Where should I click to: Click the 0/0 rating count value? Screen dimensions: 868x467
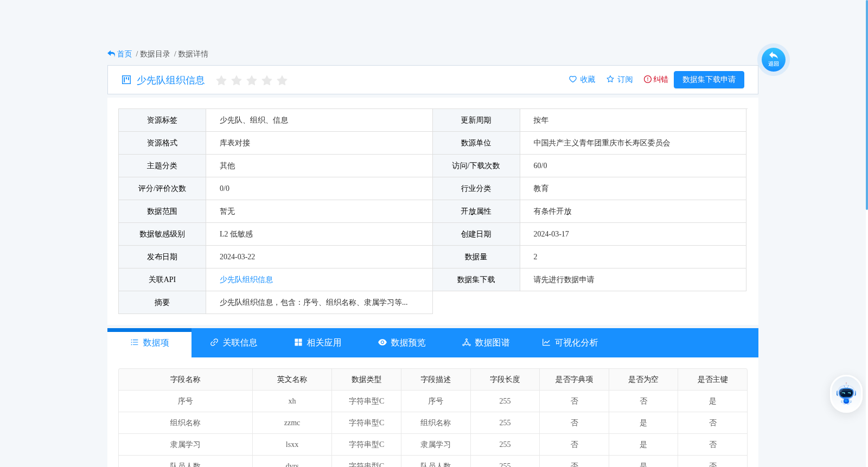[225, 189]
